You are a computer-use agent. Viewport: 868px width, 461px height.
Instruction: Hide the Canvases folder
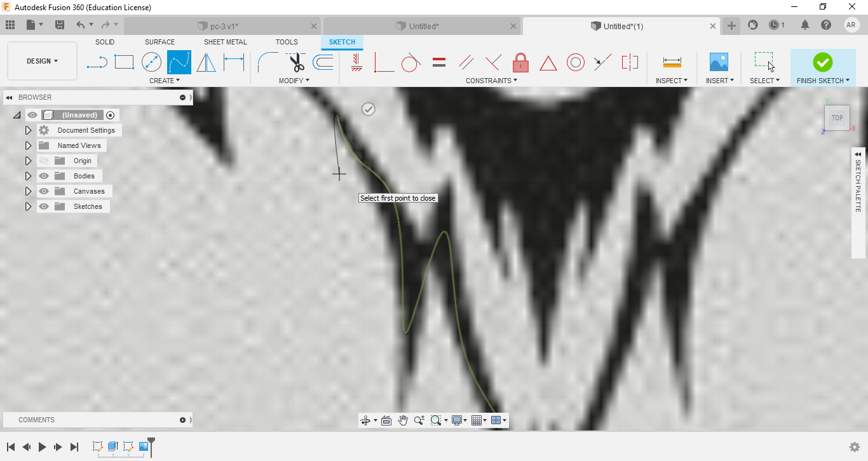(44, 191)
